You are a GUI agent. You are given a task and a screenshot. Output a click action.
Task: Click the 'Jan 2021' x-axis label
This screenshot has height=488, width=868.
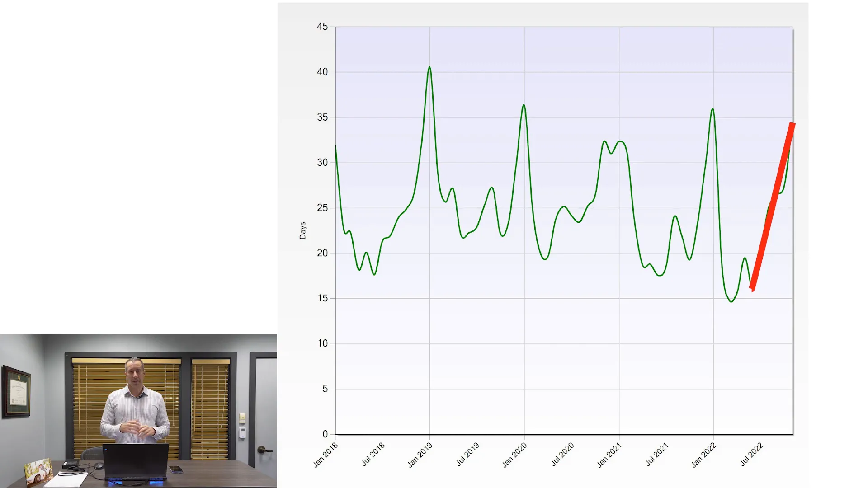pos(609,455)
